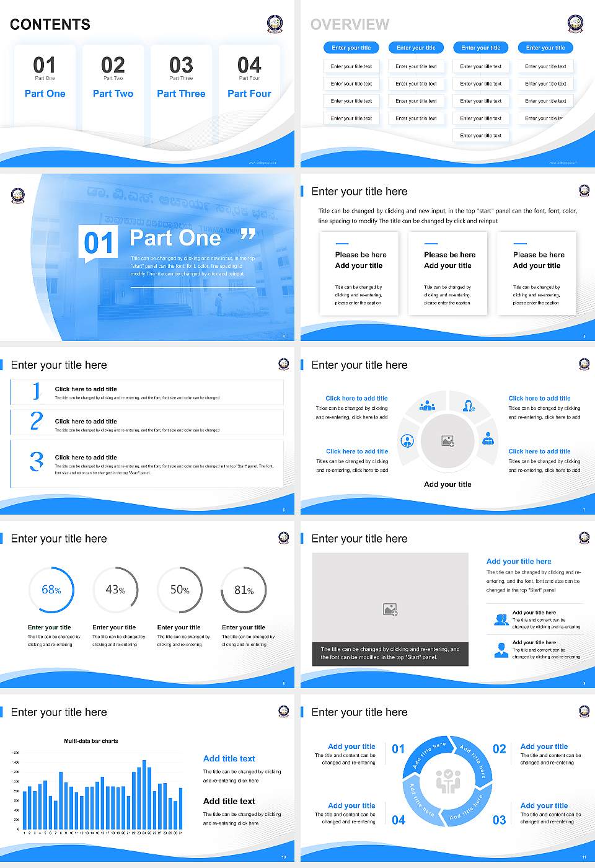The image size is (595, 868).
Task: Click the dark caption bar under the gray image
Action: (x=390, y=653)
